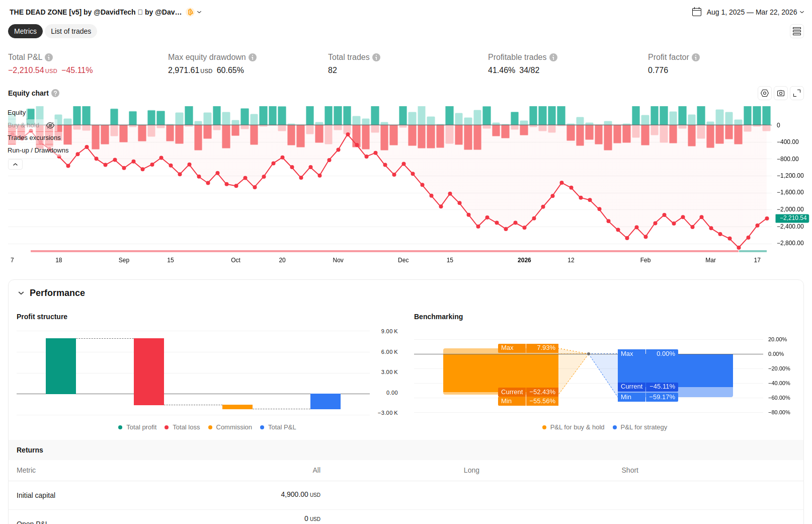Open the strategy name dropdown arrow
The image size is (812, 524).
(199, 12)
